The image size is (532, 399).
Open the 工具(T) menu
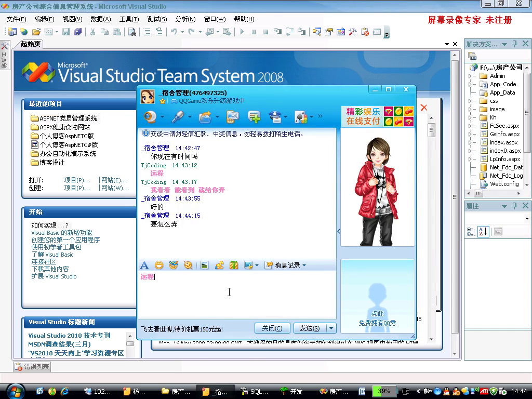tap(129, 19)
